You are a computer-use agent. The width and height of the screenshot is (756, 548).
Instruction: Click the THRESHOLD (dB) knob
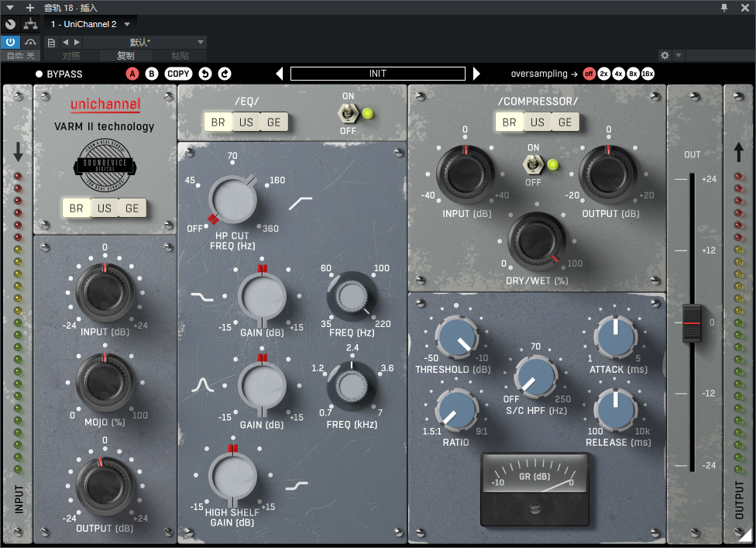(x=456, y=338)
